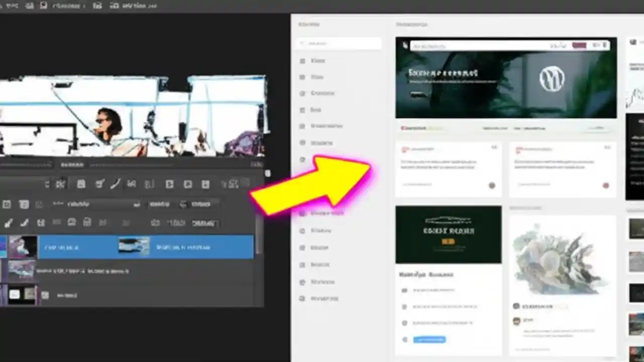Select the first brush icon below the timeline toolbar
This screenshot has height=362, width=644.
point(9,223)
